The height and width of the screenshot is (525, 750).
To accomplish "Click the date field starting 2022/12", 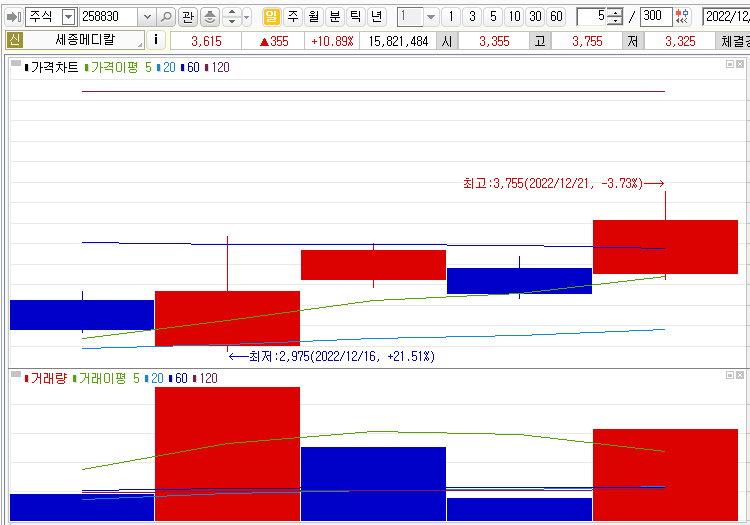I will click(x=726, y=17).
